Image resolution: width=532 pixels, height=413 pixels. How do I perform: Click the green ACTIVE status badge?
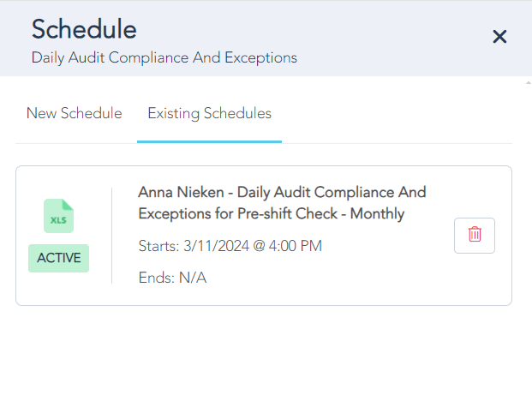(58, 258)
